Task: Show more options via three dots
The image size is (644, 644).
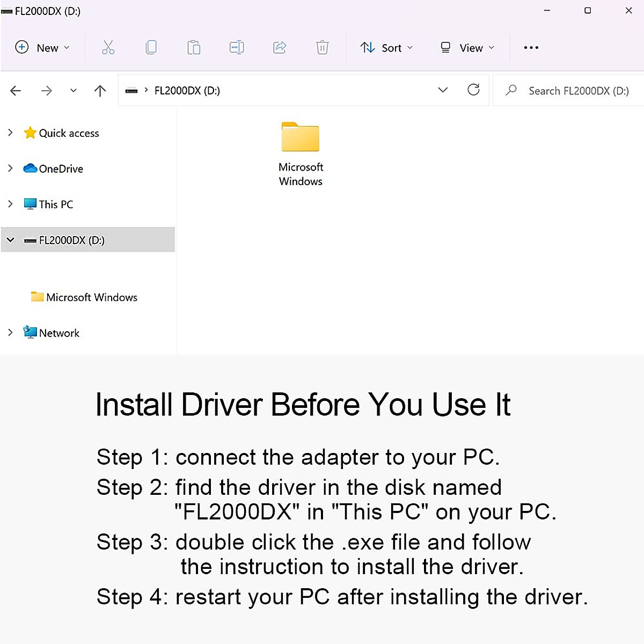Action: 531,48
